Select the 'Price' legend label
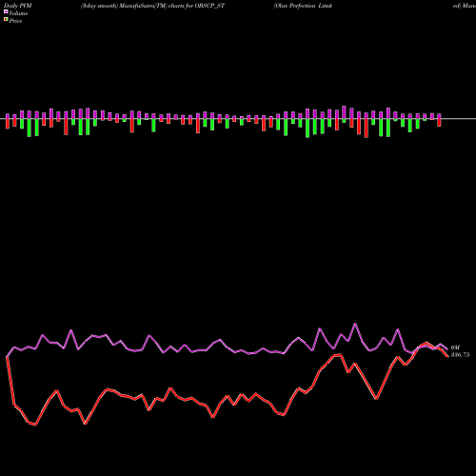476x476 pixels. [x=15, y=21]
